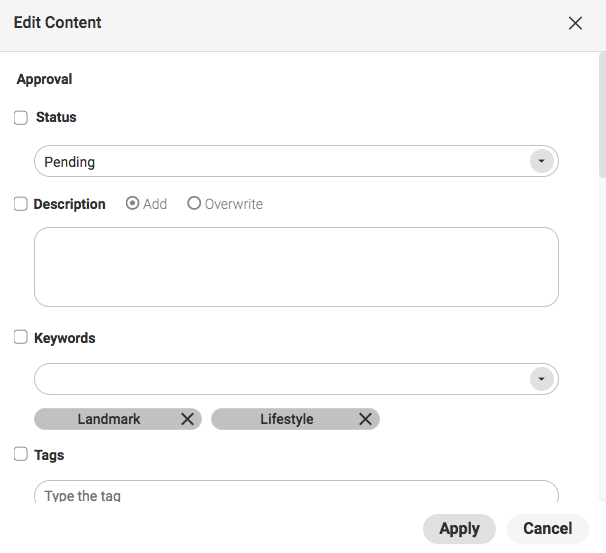Toggle the Tags checkbox
This screenshot has height=553, width=606.
21,454
